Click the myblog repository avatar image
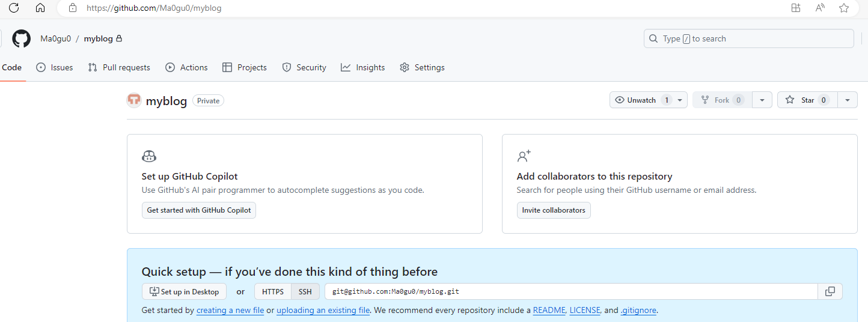This screenshot has width=868, height=322. 134,100
